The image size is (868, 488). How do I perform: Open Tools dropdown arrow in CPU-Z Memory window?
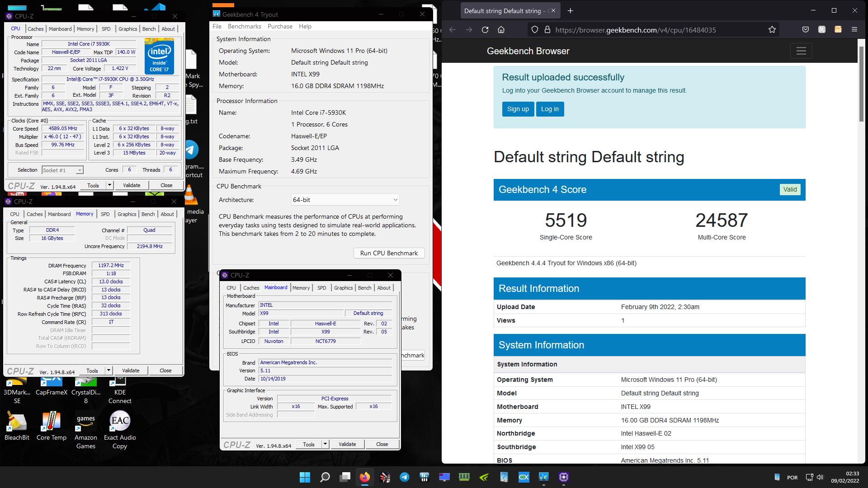point(108,371)
